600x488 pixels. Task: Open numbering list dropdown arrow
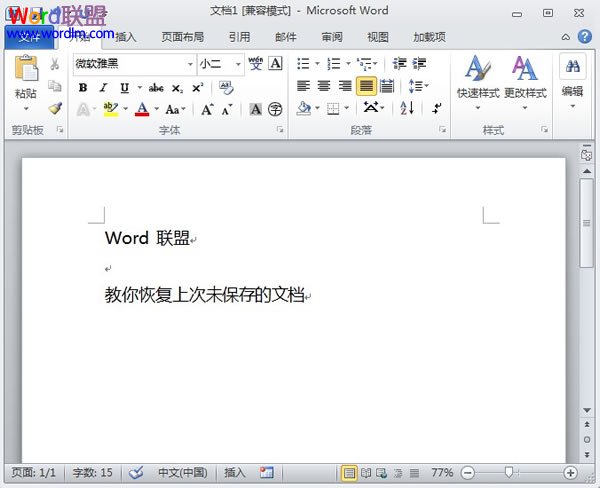click(x=348, y=64)
